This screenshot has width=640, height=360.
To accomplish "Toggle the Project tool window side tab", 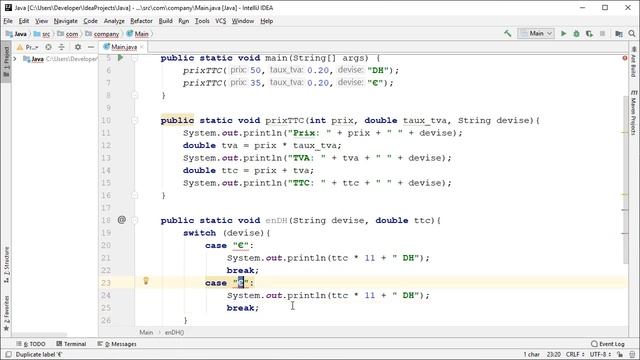I will [6, 61].
